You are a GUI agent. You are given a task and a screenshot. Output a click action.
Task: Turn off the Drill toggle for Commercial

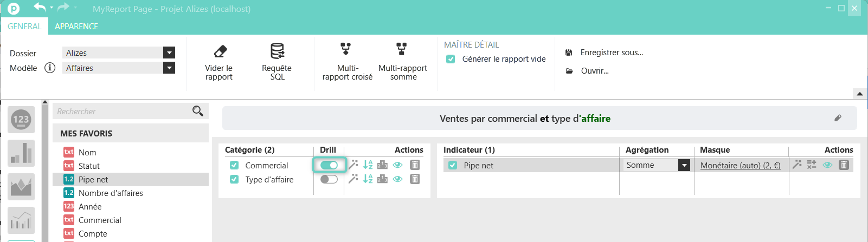pos(329,165)
